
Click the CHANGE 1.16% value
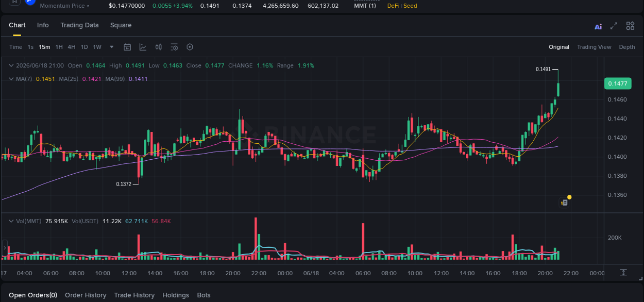264,65
